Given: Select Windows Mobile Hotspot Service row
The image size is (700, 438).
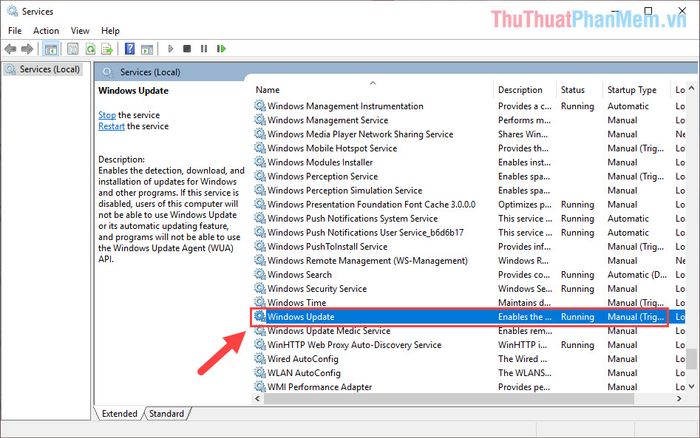Looking at the screenshot, I should [x=467, y=148].
